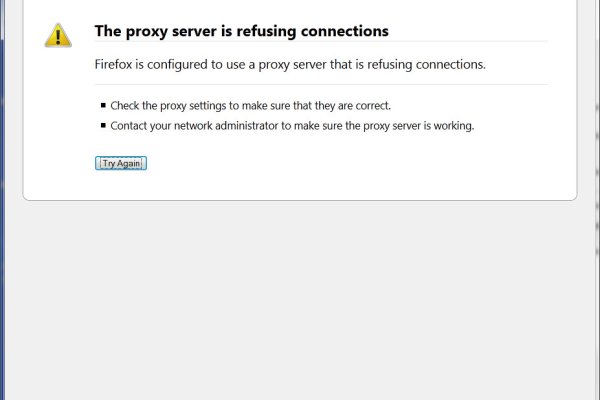Click the "proxy server is refusing connections" heading
Screen dimensions: 600x400
click(x=241, y=31)
